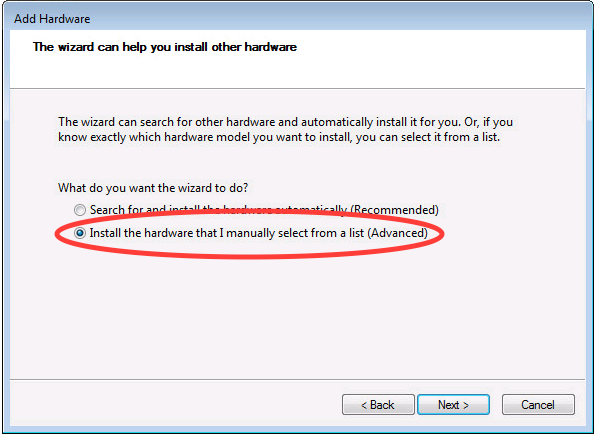Viewport: 598px width, 435px height.
Task: Go back with the Back button
Action: (x=378, y=405)
